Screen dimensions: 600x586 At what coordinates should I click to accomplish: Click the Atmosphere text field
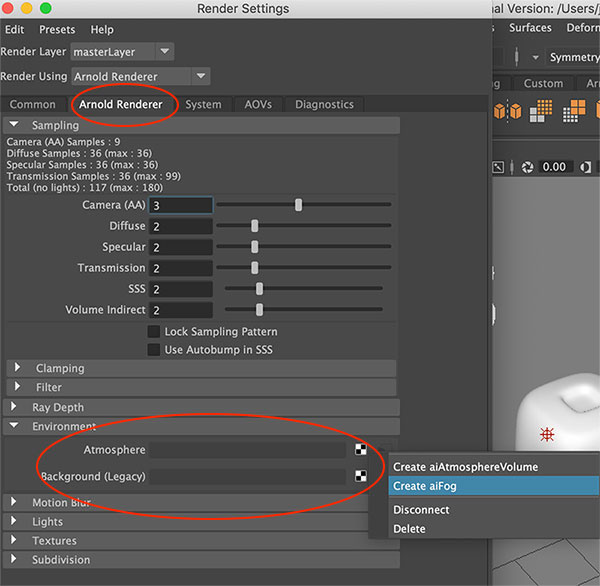pyautogui.click(x=248, y=450)
